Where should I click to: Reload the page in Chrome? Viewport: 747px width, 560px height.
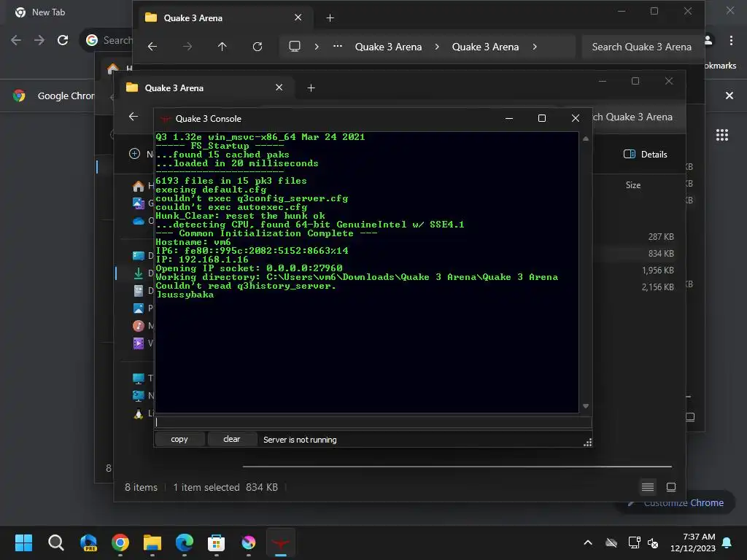pos(63,41)
